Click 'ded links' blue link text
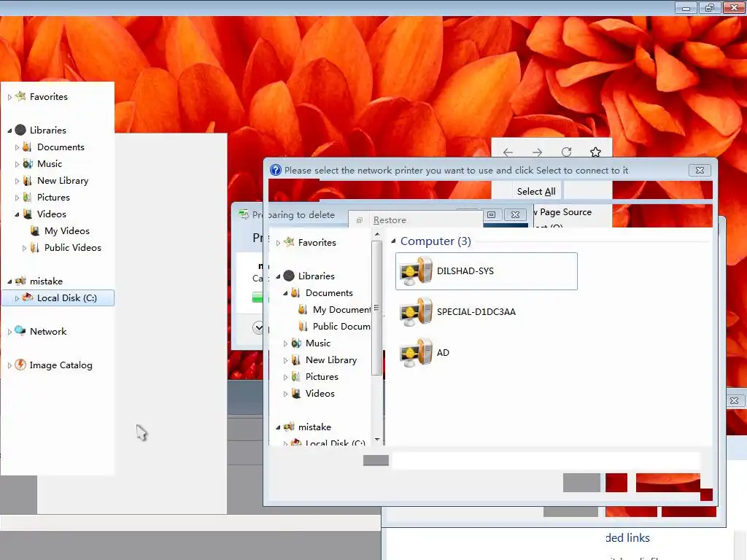Viewport: 747px width, 560px height. pyautogui.click(x=627, y=537)
